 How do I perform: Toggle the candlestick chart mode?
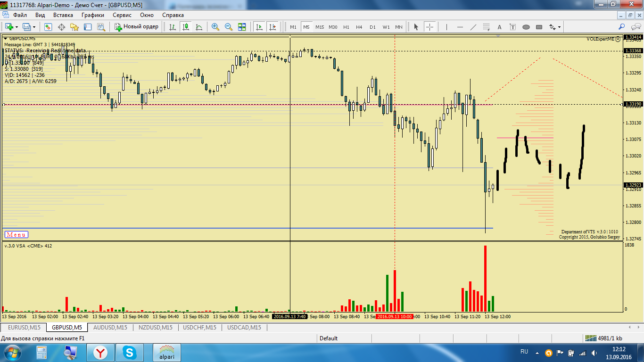coord(186,27)
